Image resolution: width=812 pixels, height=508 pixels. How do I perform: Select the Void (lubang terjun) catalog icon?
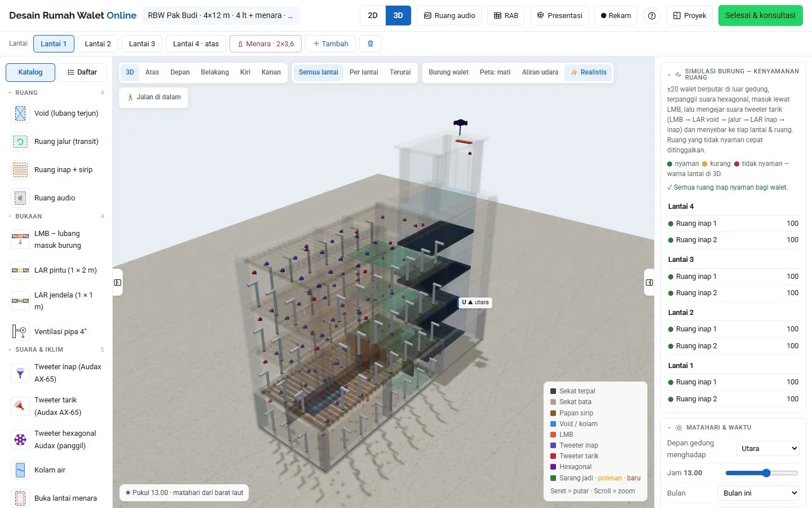coord(20,113)
